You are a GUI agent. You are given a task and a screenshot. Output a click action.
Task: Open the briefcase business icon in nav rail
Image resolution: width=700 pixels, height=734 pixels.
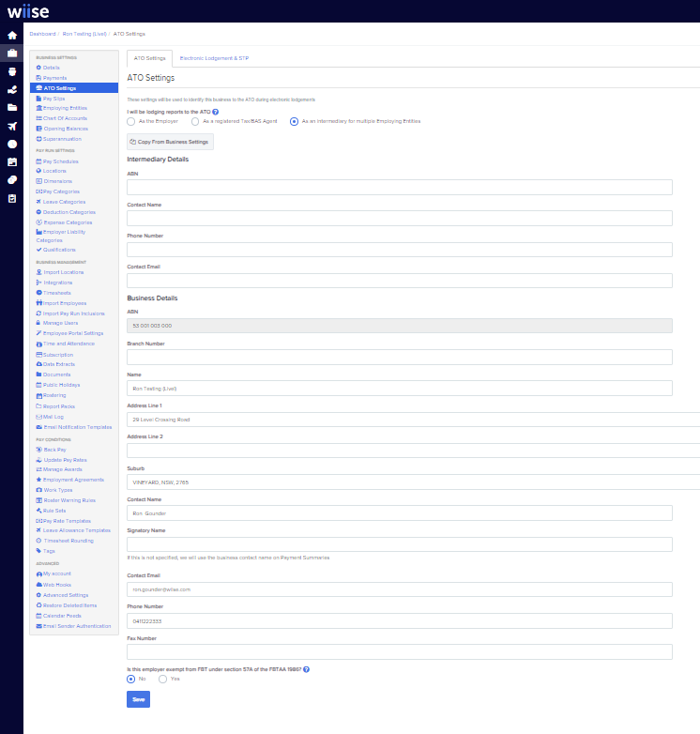(12, 53)
